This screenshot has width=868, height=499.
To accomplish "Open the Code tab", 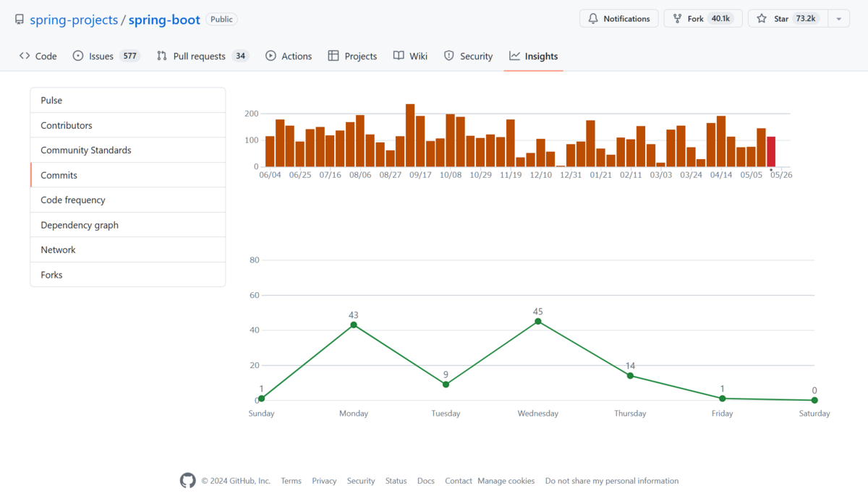I will tap(38, 56).
